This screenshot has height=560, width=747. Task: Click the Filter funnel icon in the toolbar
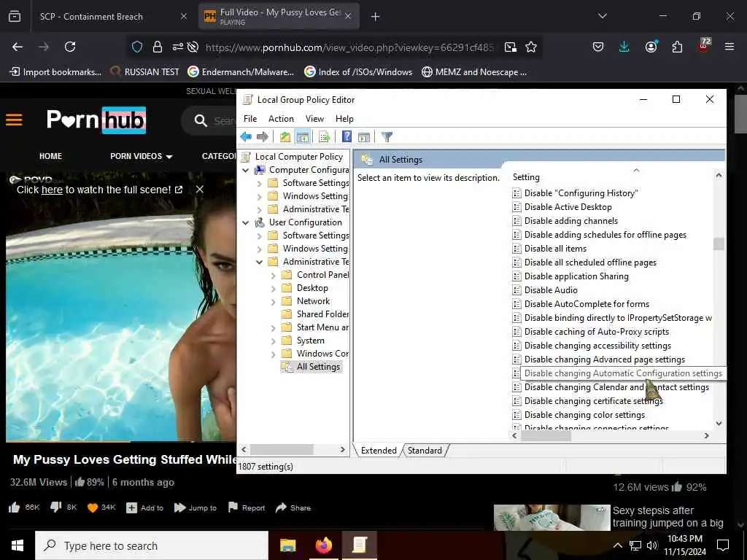pos(387,137)
